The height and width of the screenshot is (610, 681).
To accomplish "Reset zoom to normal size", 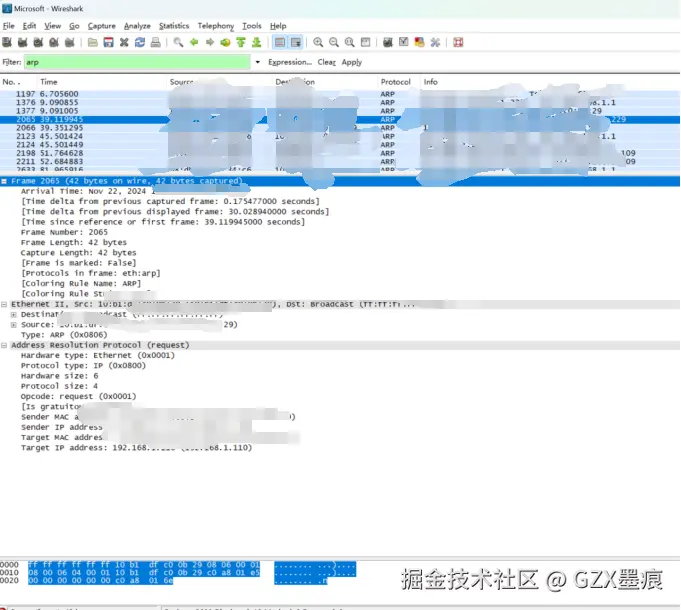I will coord(350,42).
